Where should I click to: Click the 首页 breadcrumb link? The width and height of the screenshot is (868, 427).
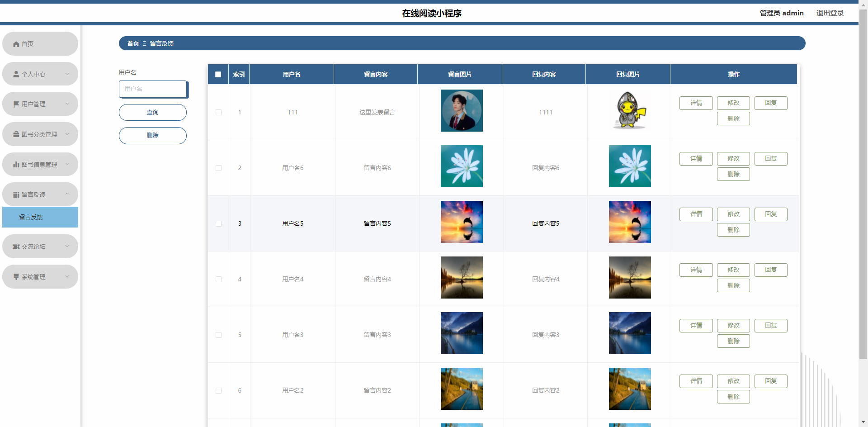coord(133,43)
